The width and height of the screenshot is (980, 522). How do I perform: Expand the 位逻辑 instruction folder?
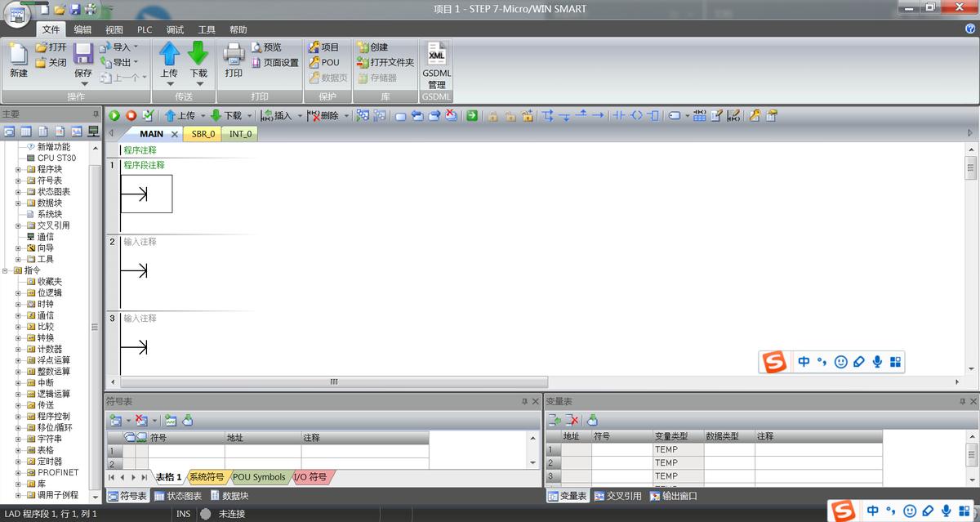[18, 292]
